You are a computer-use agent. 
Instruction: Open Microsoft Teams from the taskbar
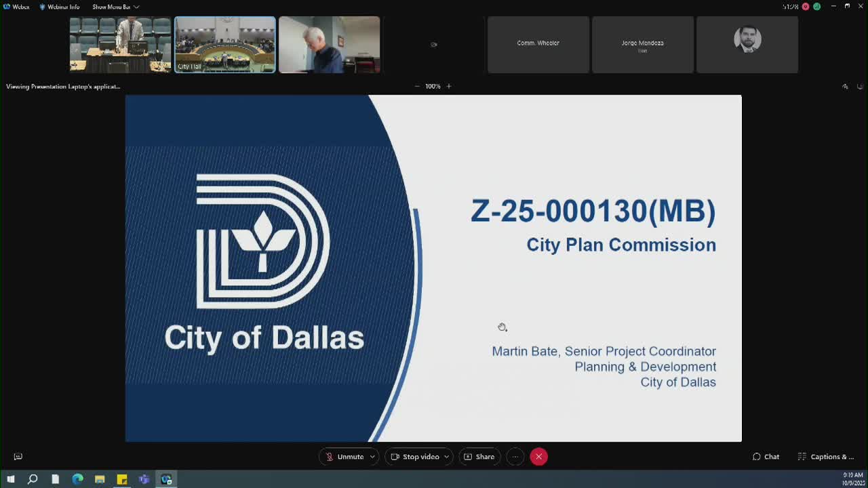point(144,479)
